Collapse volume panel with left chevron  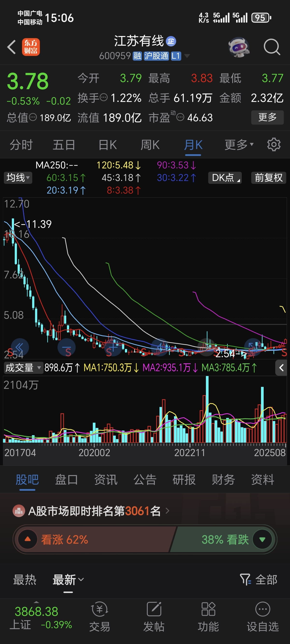click(281, 367)
